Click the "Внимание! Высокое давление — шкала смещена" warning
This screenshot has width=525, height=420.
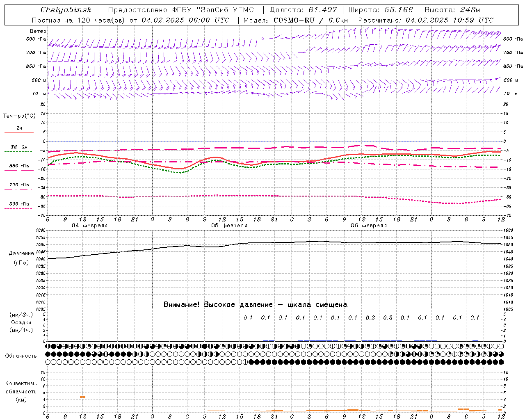(256, 305)
